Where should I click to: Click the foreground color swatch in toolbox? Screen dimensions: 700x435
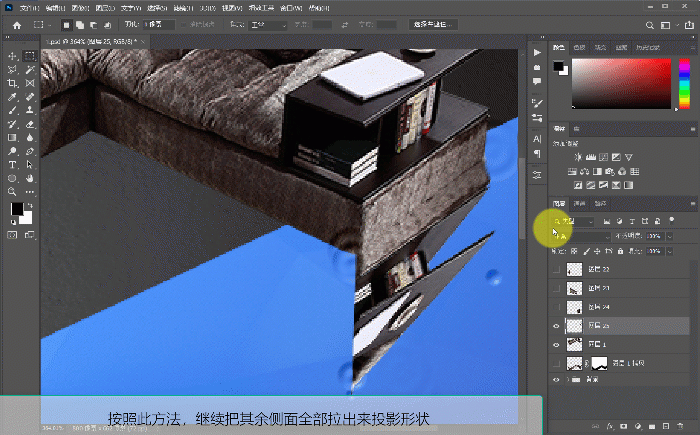click(x=17, y=209)
